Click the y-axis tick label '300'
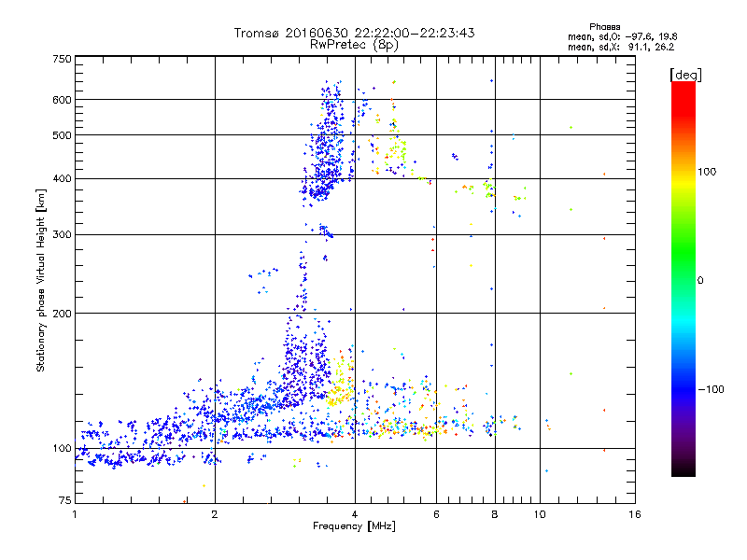This screenshot has height=560, width=747. point(62,235)
